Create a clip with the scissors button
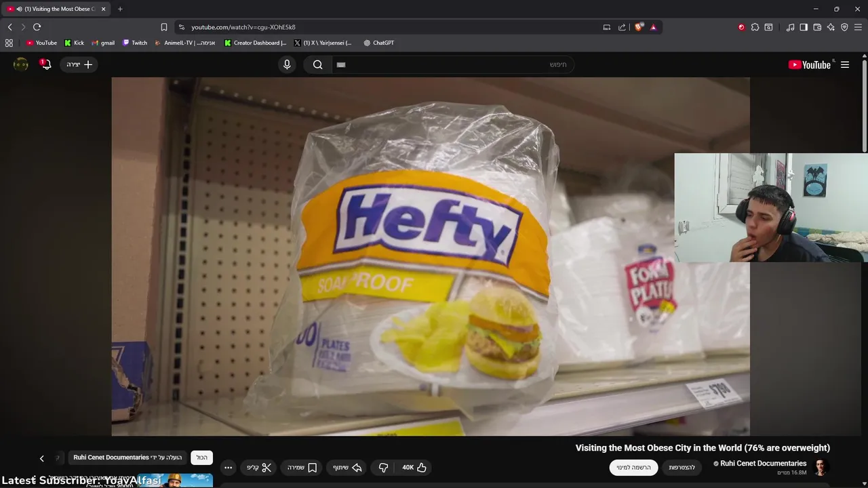 coord(258,468)
